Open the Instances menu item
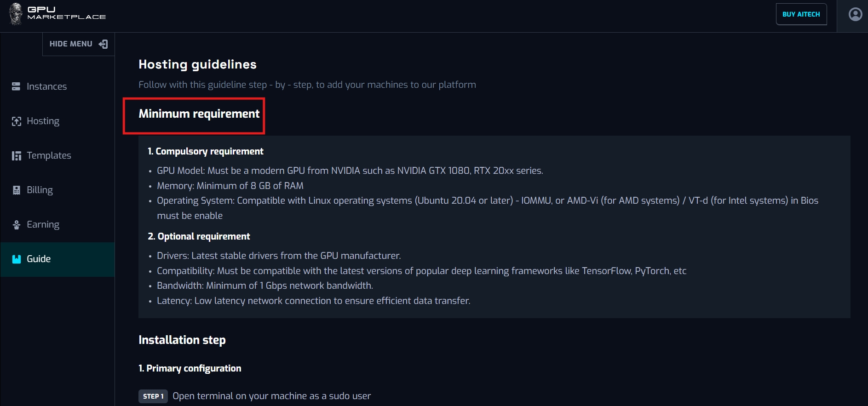 (46, 86)
